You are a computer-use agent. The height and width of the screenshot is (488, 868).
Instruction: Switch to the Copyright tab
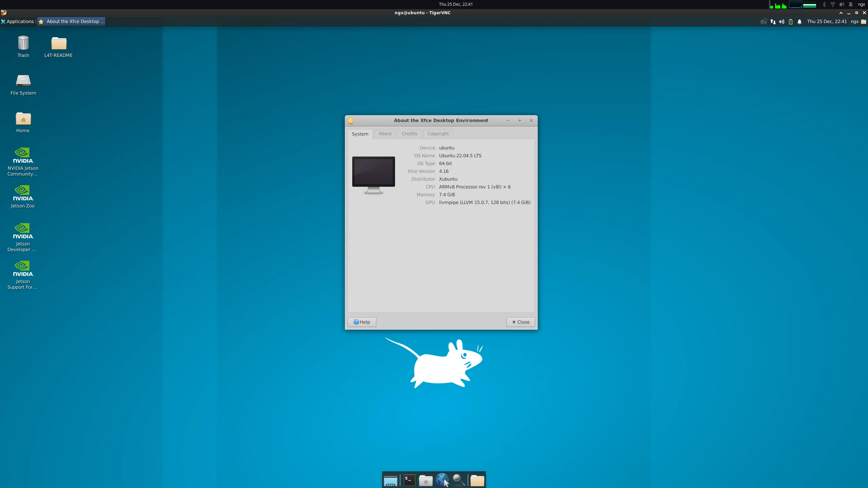[438, 134]
